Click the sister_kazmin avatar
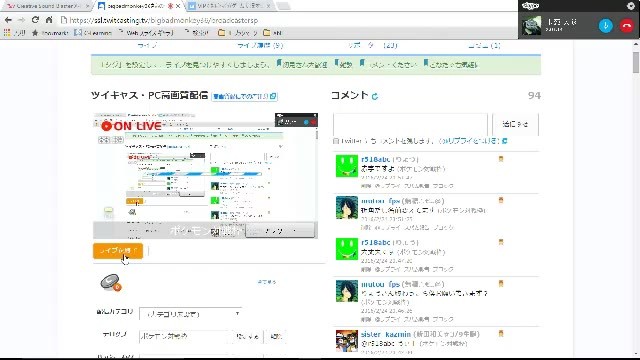640x360 pixels. point(347,340)
